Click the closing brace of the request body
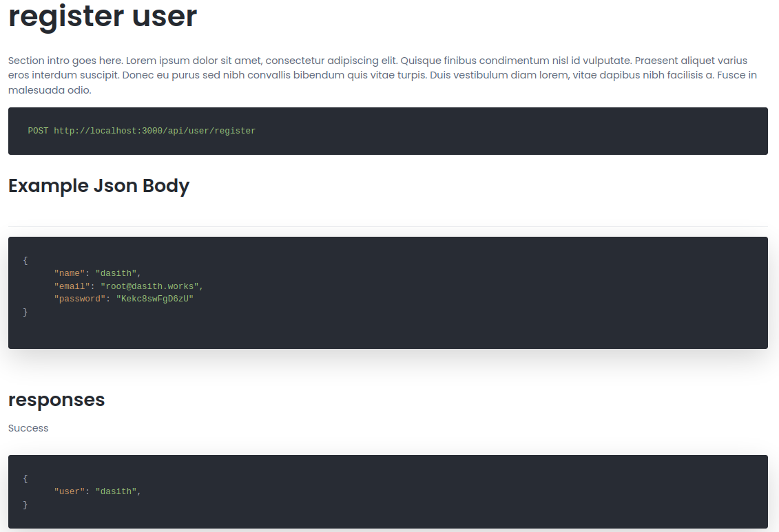 click(x=25, y=312)
